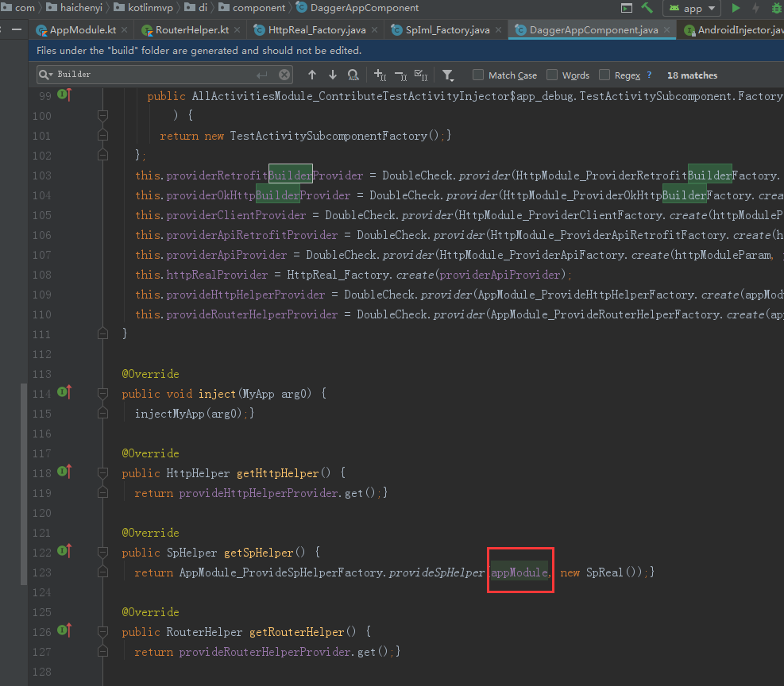The height and width of the screenshot is (686, 784).
Task: Clear the Builder search text
Action: click(x=284, y=75)
